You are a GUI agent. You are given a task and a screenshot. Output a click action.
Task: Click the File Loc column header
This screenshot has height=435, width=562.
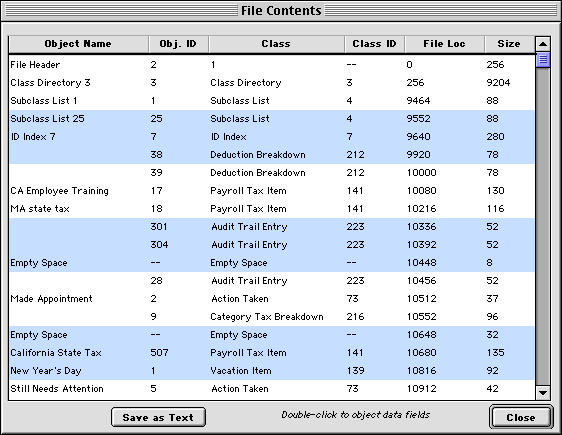pyautogui.click(x=444, y=44)
